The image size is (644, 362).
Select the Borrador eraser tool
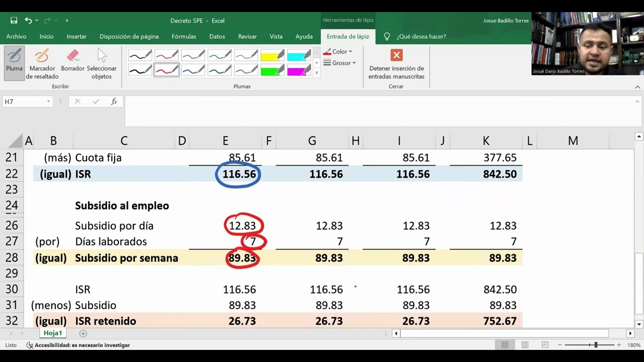click(73, 60)
